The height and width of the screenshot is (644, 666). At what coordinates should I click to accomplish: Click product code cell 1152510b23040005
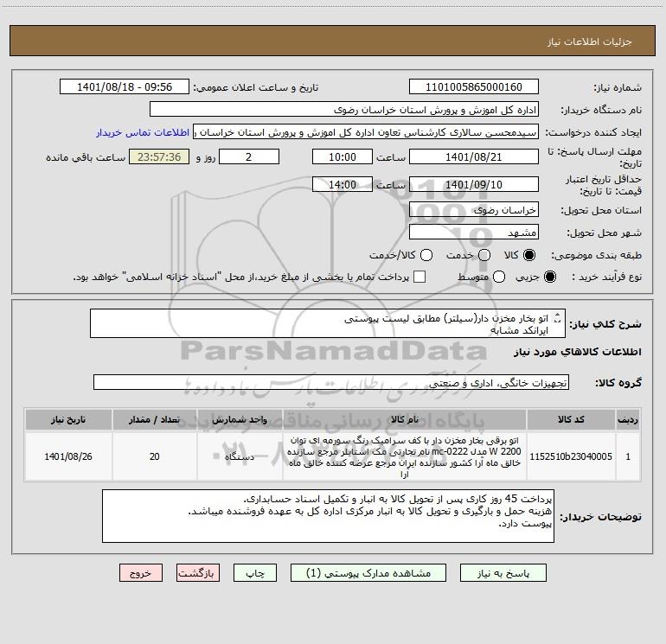point(571,456)
